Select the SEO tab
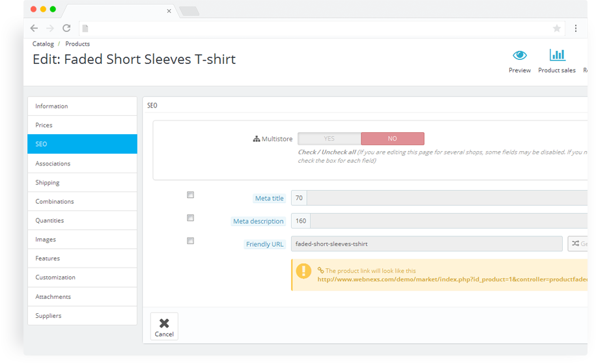Viewport: 596px width, 364px height. click(82, 144)
